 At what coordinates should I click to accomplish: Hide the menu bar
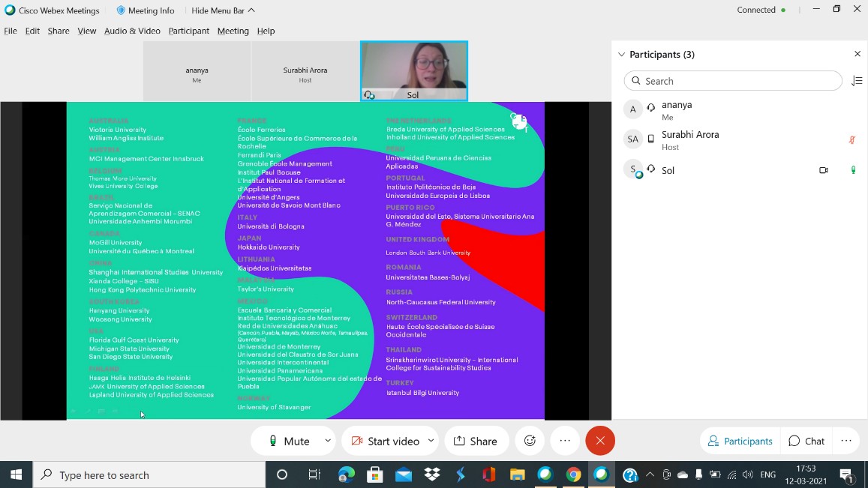tap(223, 10)
